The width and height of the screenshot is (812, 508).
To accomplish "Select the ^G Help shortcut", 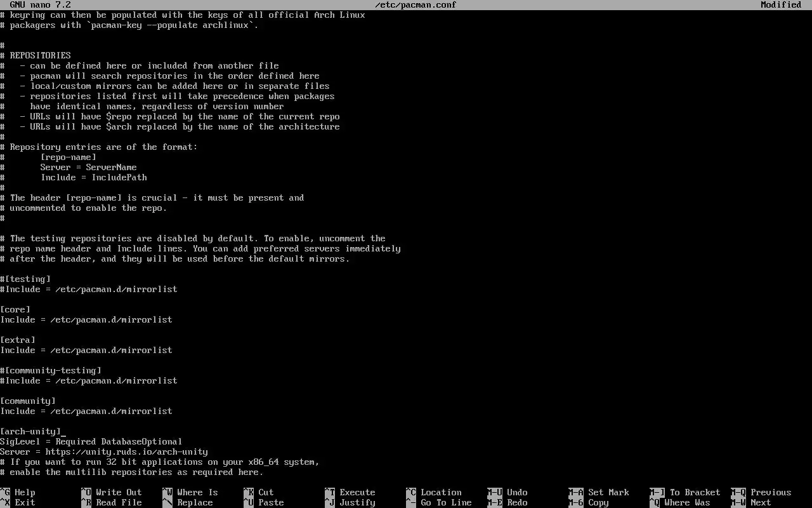I will point(18,492).
